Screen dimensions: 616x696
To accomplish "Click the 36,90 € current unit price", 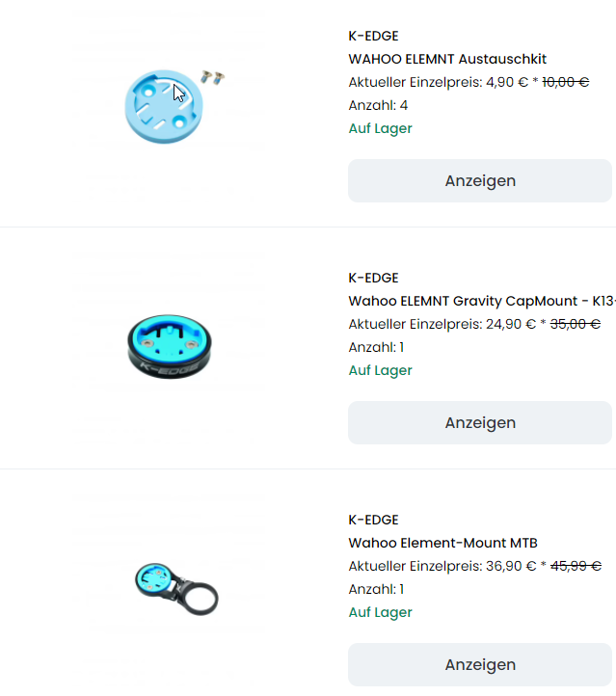I will click(511, 566).
